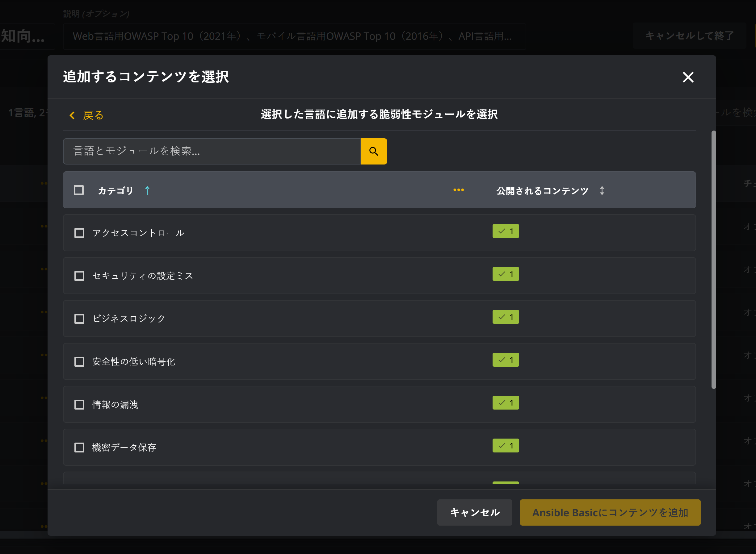756x554 pixels.
Task: Select the アクセスコントロール row label
Action: (138, 233)
